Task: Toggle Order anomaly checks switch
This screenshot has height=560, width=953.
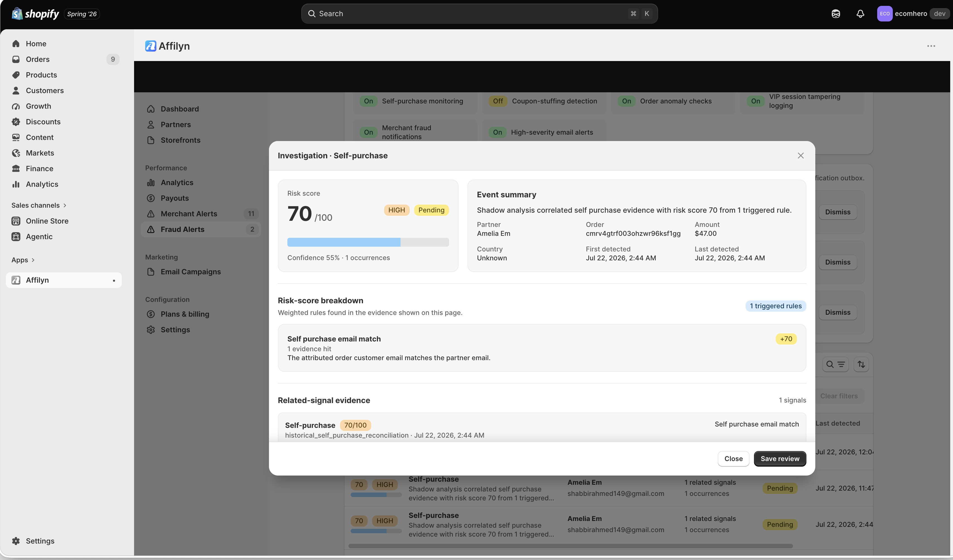Action: (x=626, y=101)
